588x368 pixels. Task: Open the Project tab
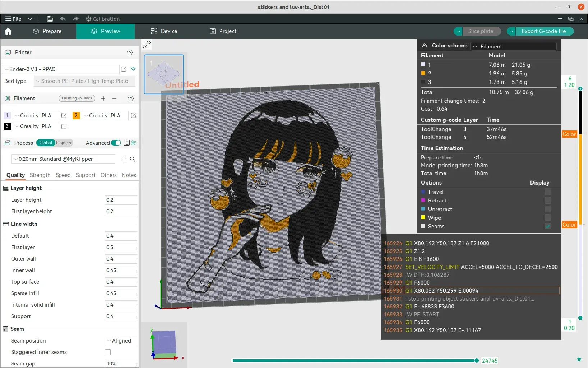[x=223, y=31]
